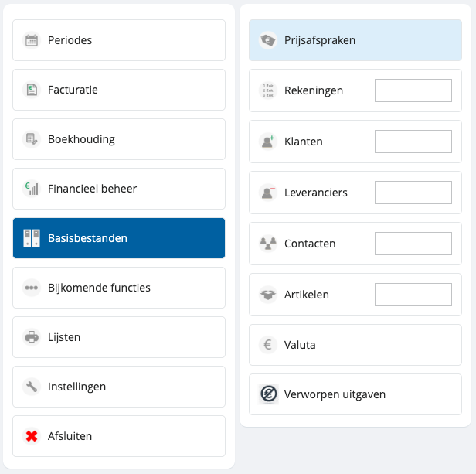Click the open box icon beside Artikelen
476x474 pixels.
(x=268, y=295)
